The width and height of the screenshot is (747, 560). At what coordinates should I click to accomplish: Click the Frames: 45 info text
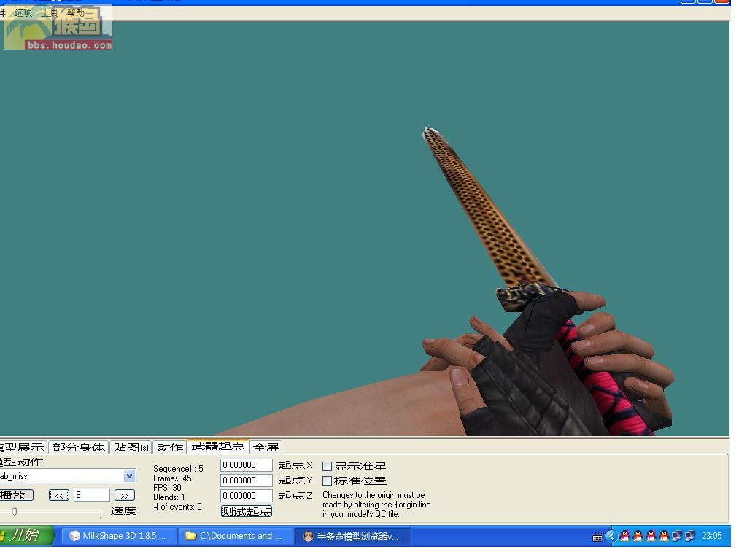point(172,478)
